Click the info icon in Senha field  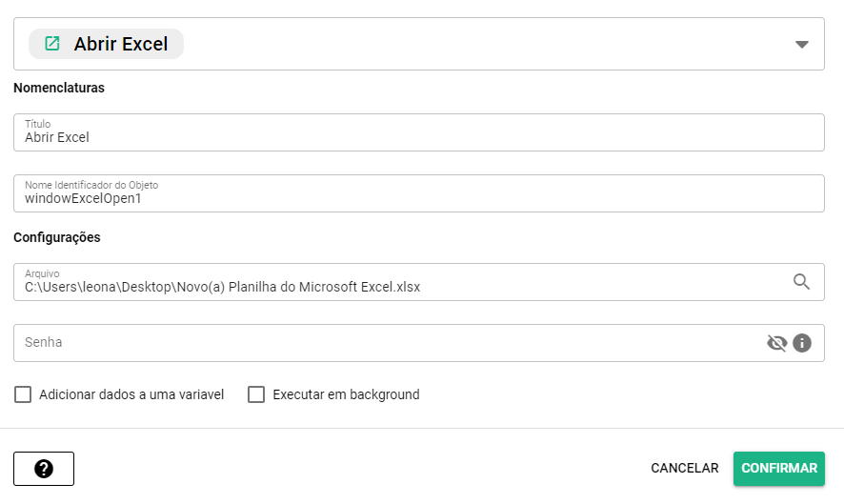[x=802, y=343]
